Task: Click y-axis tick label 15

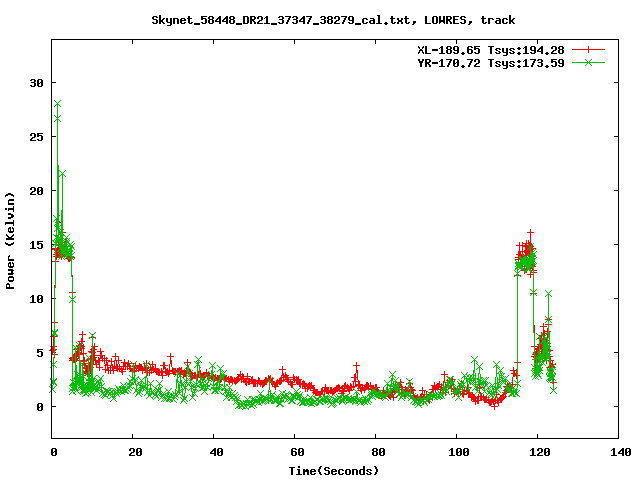Action: pyautogui.click(x=36, y=244)
